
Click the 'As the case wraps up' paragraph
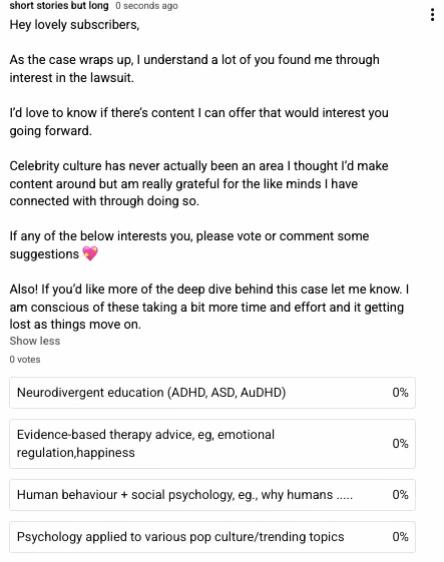tap(195, 68)
